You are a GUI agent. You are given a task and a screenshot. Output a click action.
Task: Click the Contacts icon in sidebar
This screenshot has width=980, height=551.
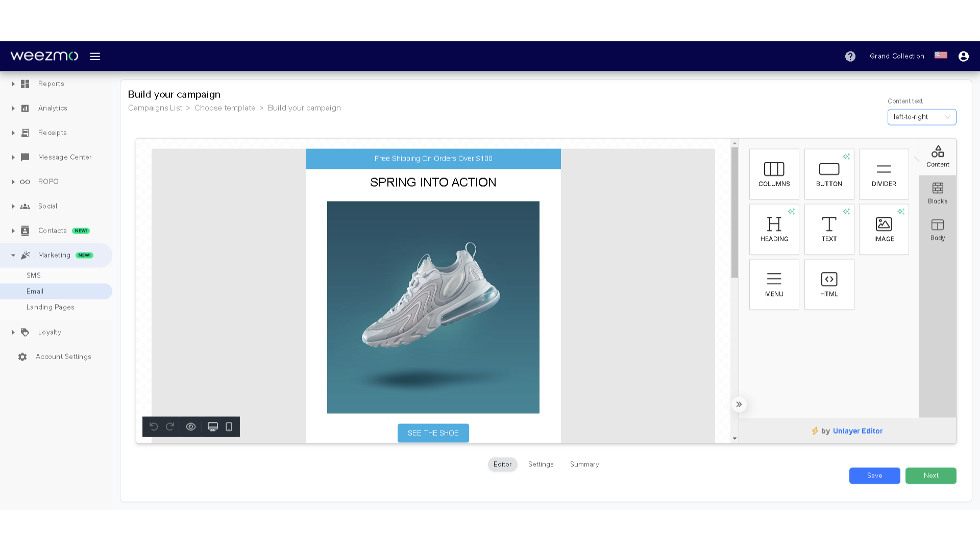(25, 231)
